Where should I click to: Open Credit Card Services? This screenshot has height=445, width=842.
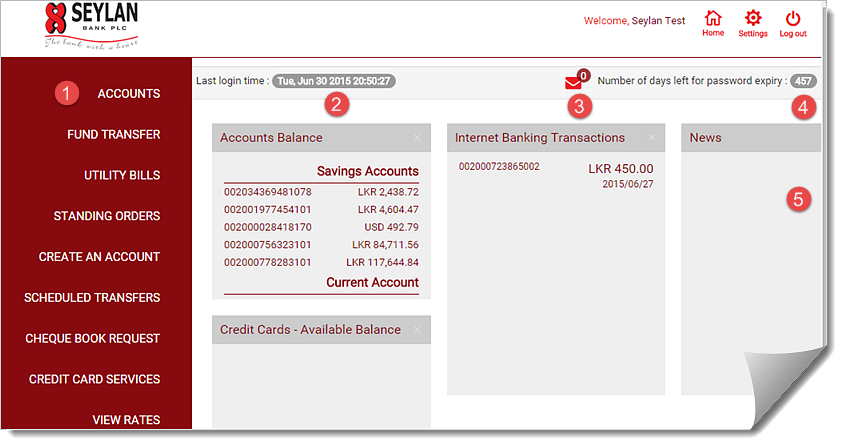click(x=95, y=380)
